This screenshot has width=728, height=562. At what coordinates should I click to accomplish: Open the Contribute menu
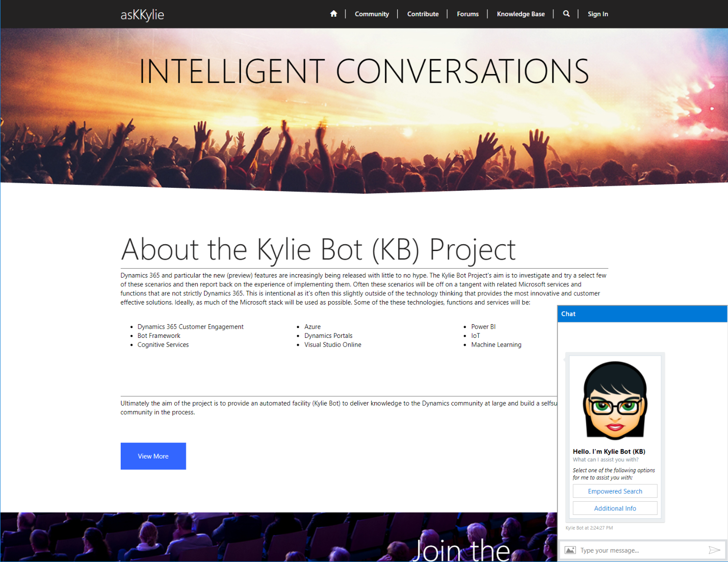423,14
